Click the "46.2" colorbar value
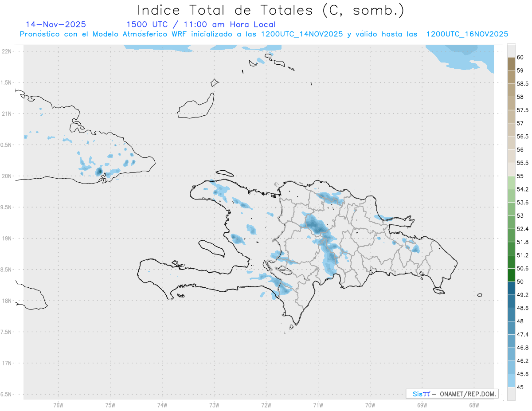 [523, 360]
